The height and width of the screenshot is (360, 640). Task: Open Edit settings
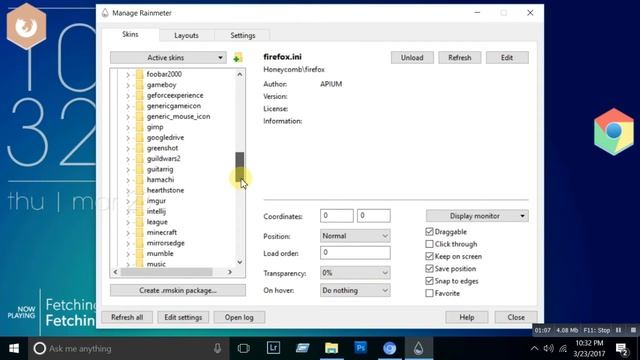[x=183, y=317]
